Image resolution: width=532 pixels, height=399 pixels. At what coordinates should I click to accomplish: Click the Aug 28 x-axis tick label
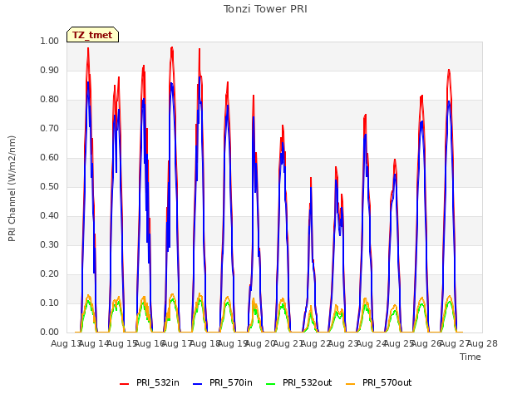coord(482,343)
